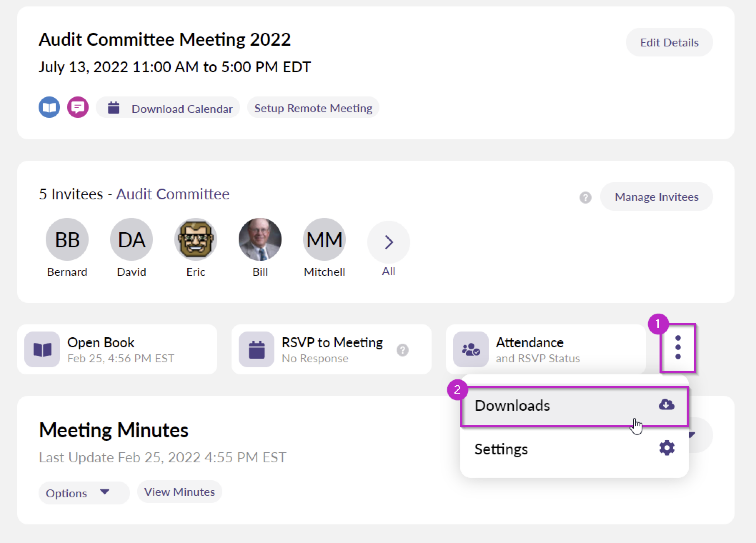Click the Manage Invitees button
Screen dimensions: 756x543
(656, 197)
